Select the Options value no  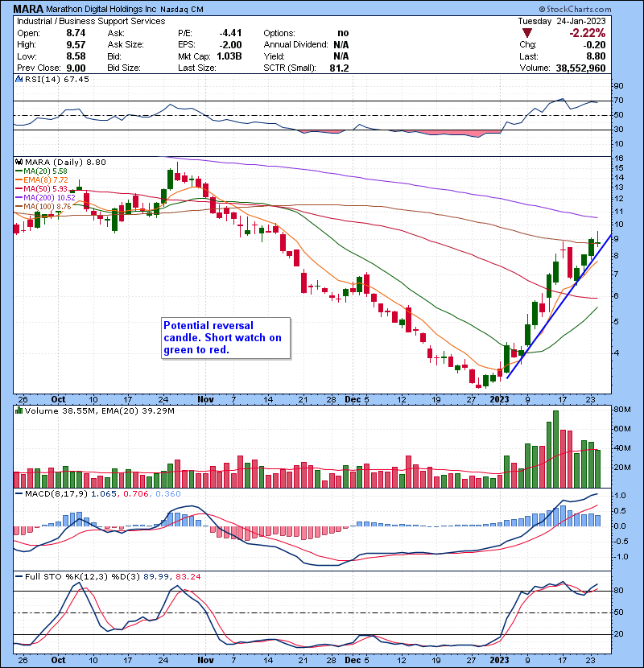343,33
